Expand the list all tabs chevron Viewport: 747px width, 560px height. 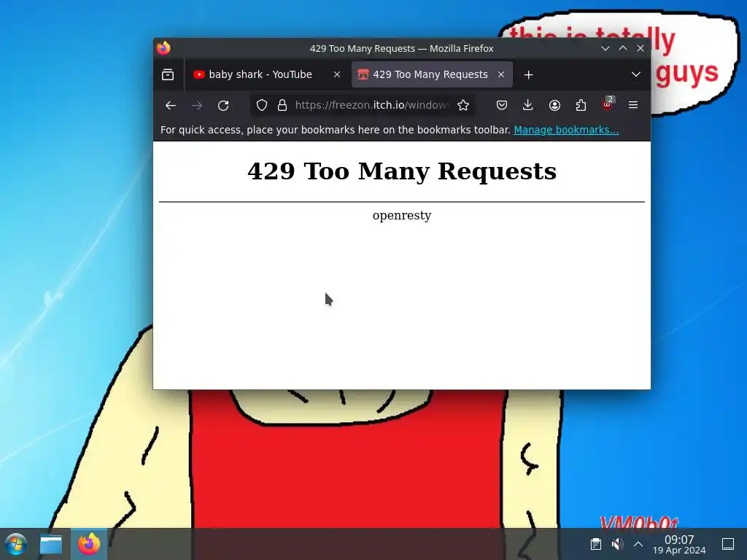coord(635,75)
